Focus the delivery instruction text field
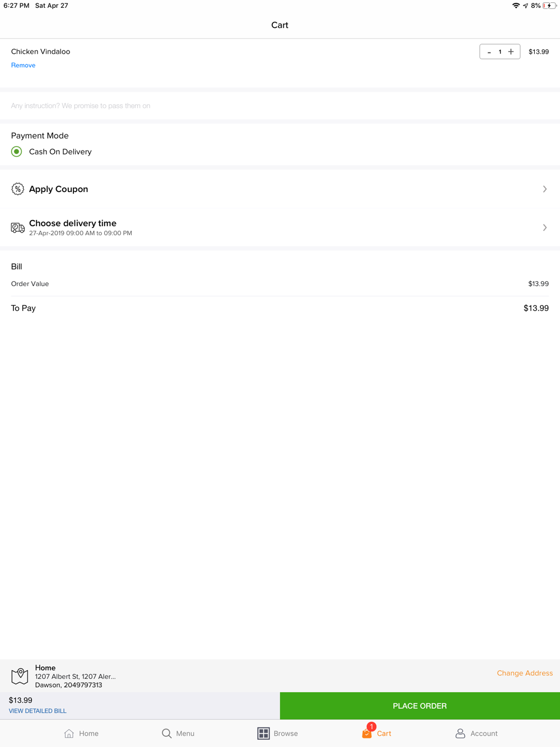Screen dimensions: 560x747 [x=280, y=105]
